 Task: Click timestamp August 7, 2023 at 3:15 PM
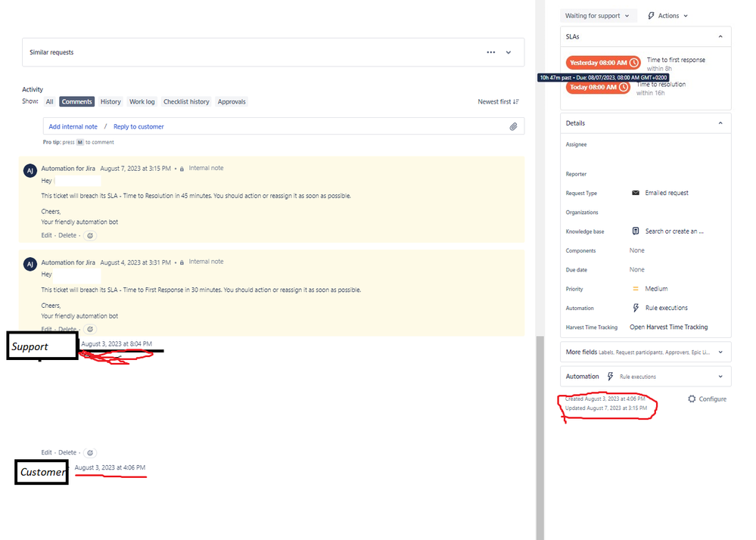135,169
